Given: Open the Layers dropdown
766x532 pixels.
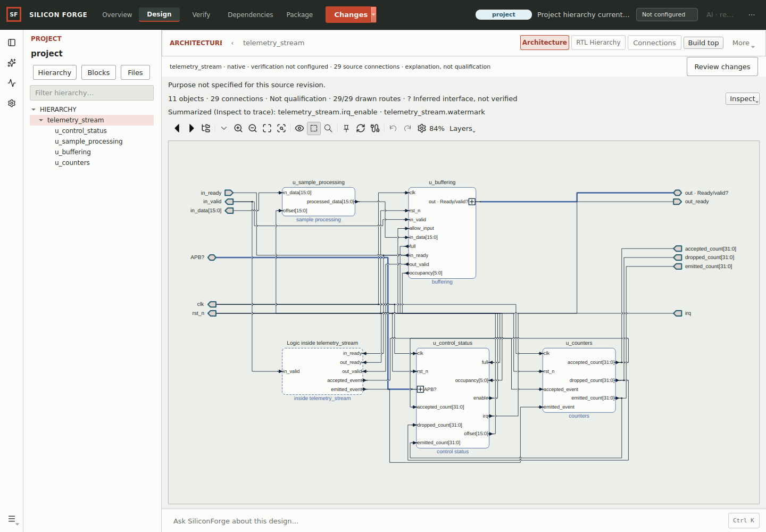Looking at the screenshot, I should 462,129.
